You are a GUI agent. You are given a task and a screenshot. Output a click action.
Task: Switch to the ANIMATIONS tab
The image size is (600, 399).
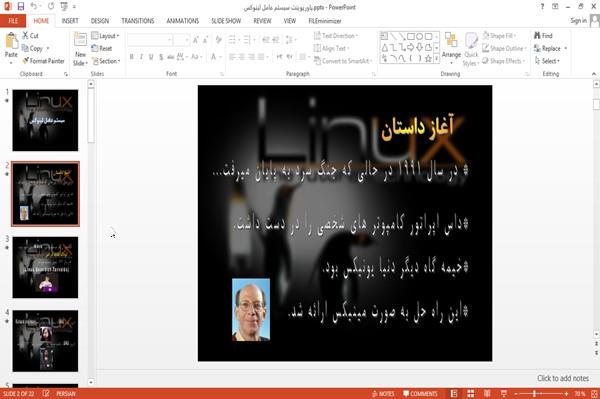point(183,21)
